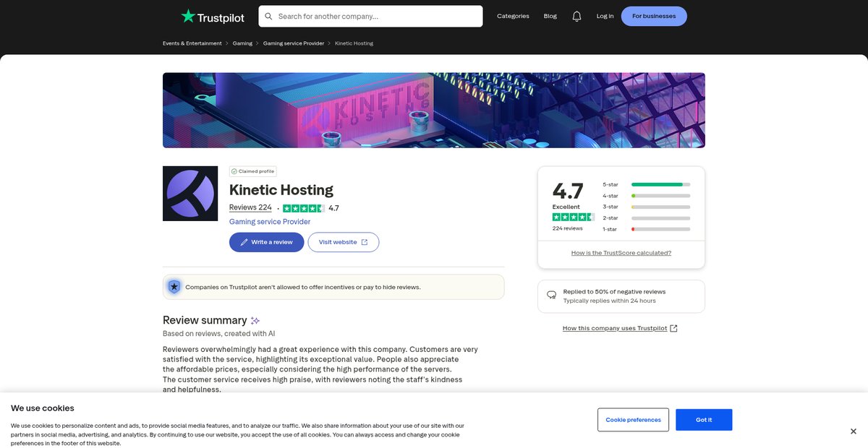Click the star rating beside Reviews 224
Viewport: 868px width, 448px height.
click(x=303, y=208)
